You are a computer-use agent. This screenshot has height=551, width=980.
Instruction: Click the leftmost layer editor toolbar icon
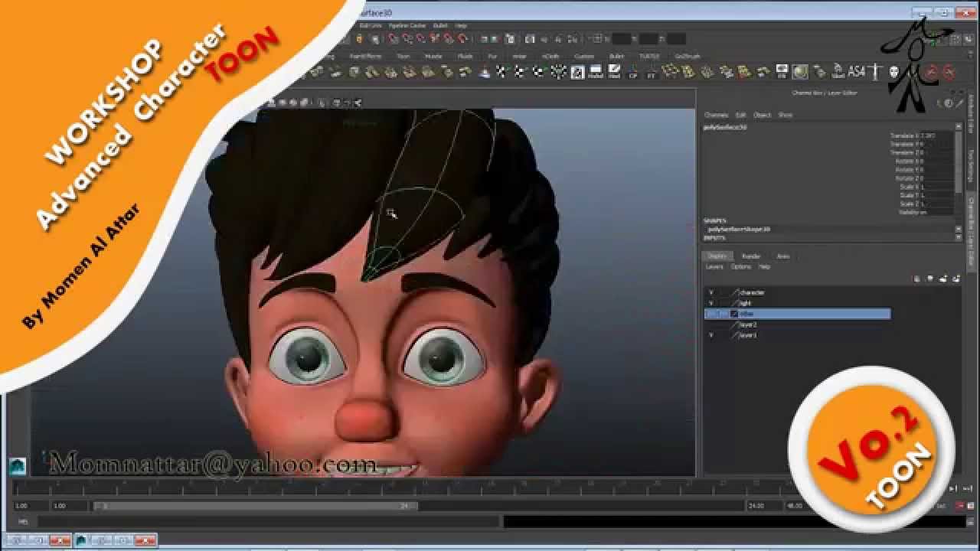coord(917,279)
